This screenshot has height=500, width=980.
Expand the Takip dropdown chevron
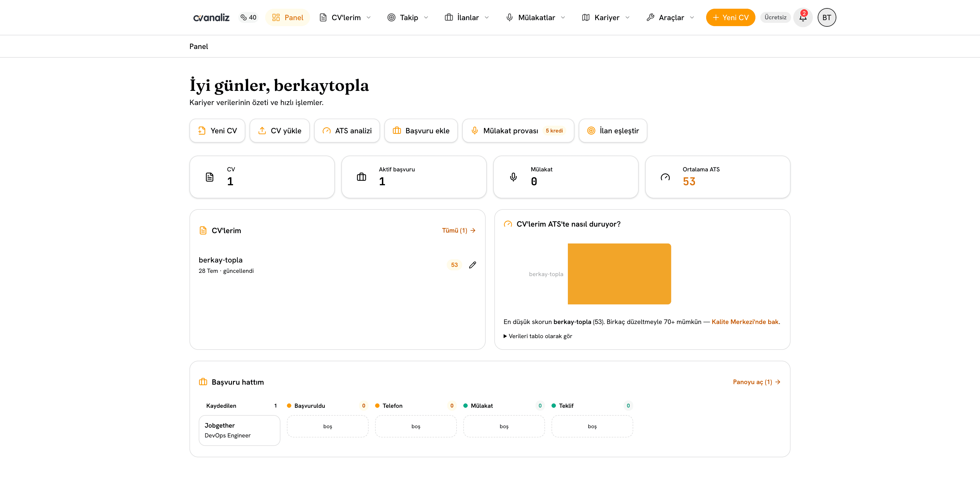click(426, 17)
